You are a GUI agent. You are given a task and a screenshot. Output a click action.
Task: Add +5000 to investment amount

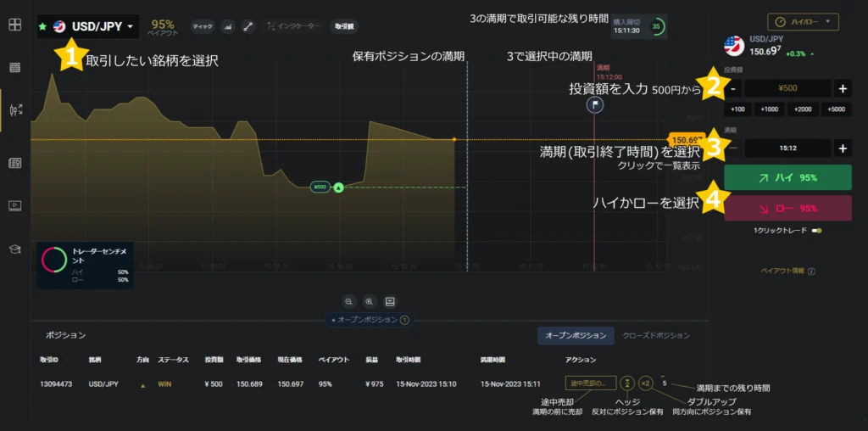point(836,109)
